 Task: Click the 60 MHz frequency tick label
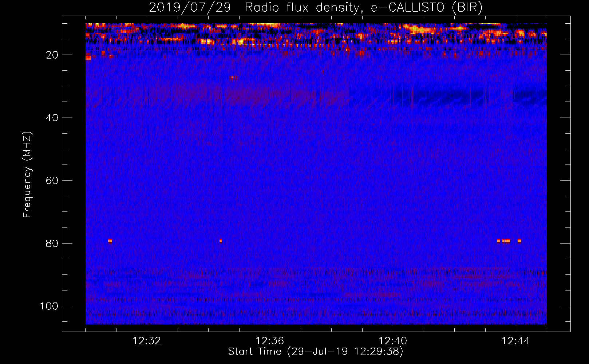(52, 181)
